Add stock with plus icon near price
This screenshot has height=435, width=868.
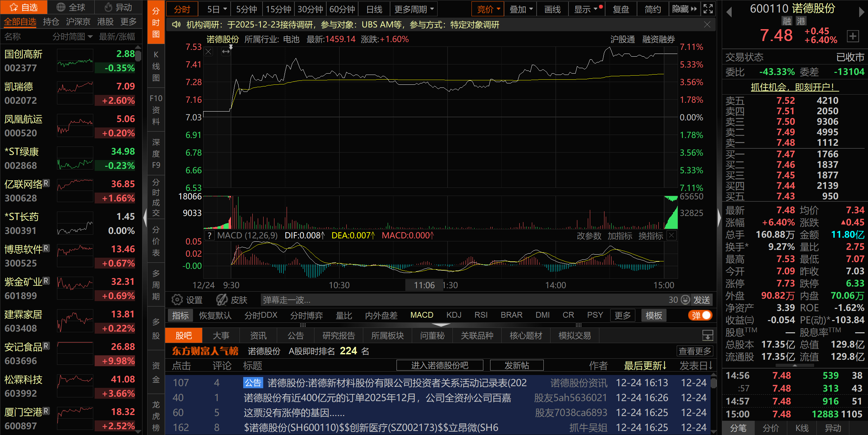852,36
